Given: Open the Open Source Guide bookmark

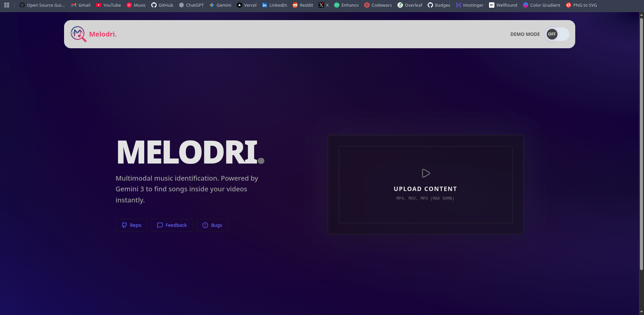Looking at the screenshot, I should [42, 5].
